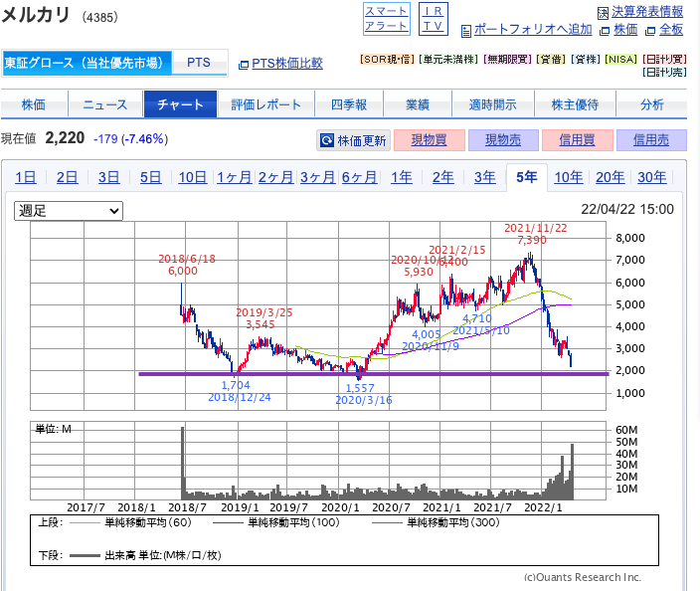The width and height of the screenshot is (700, 591).
Task: Select the 3年 chart period
Action: (485, 177)
